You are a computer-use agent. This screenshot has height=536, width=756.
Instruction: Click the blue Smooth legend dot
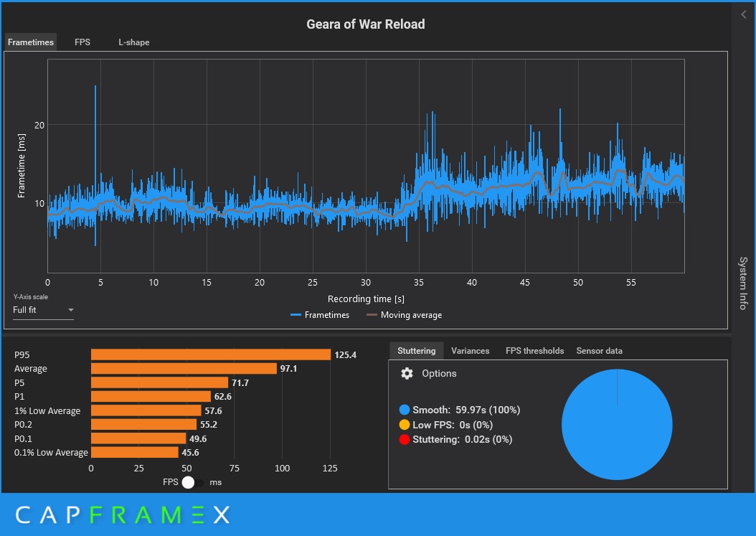pyautogui.click(x=404, y=410)
